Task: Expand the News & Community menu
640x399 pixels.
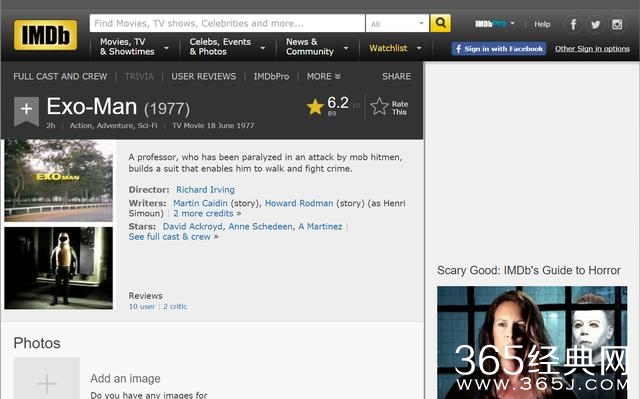Action: (x=317, y=47)
